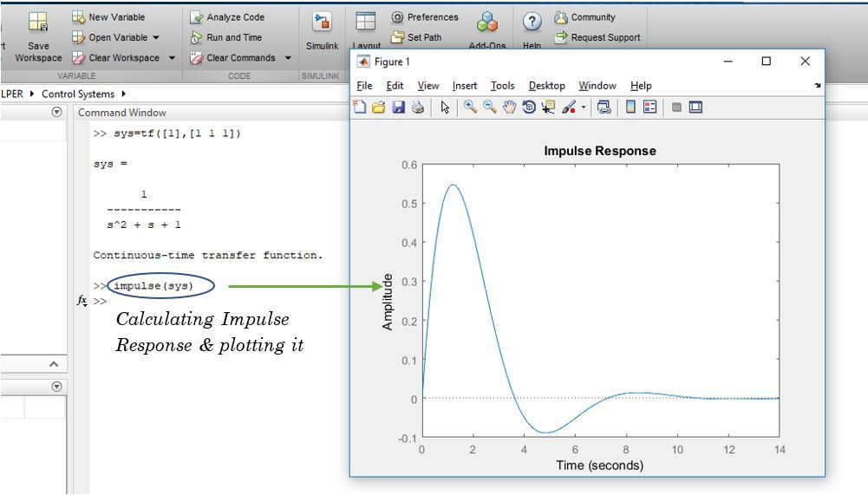This screenshot has width=868, height=495.
Task: Click the Time (seconds) x-axis label
Action: [x=599, y=466]
